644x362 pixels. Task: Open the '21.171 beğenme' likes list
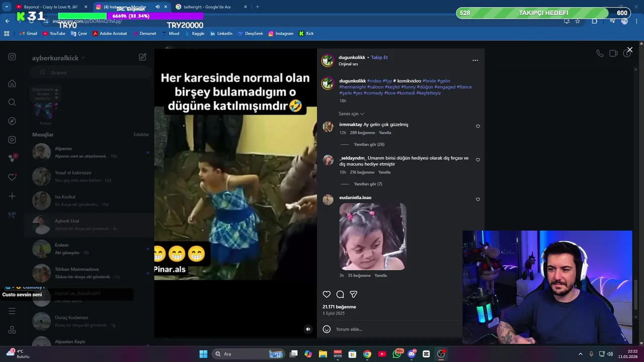(x=339, y=307)
